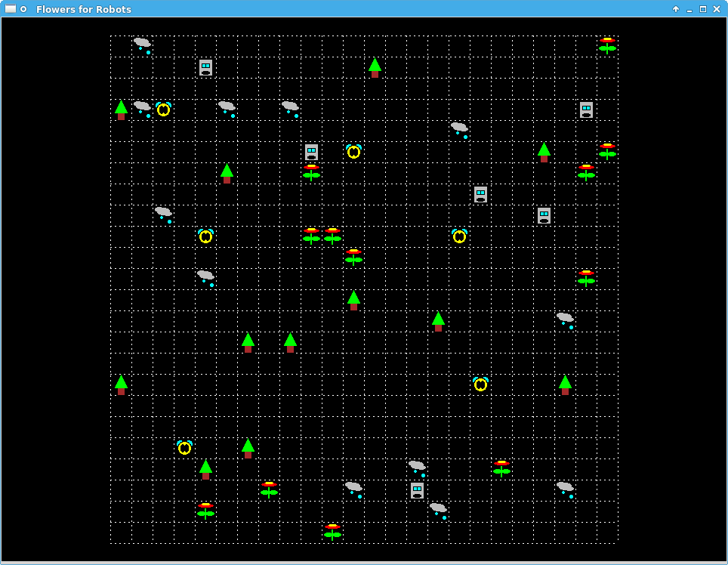Pick the lower flower in the rightmost column
The image size is (728, 565).
point(607,152)
